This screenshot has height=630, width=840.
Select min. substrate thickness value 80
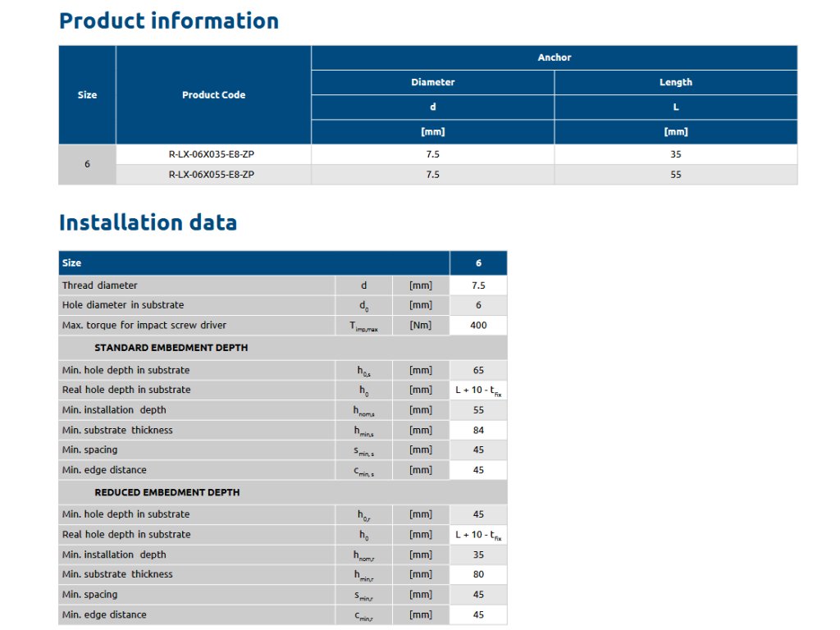point(478,575)
